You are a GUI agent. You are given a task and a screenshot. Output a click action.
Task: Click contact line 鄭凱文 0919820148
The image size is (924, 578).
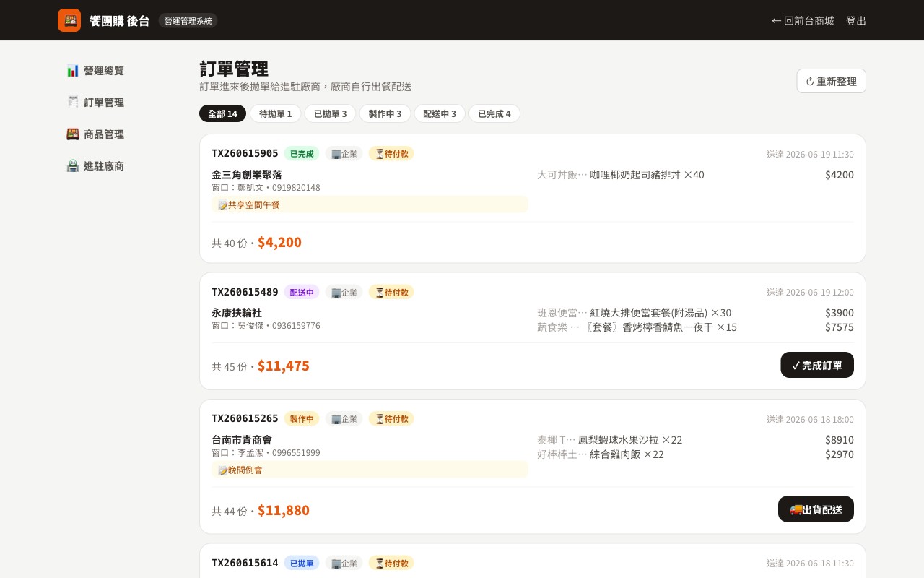[x=266, y=187]
